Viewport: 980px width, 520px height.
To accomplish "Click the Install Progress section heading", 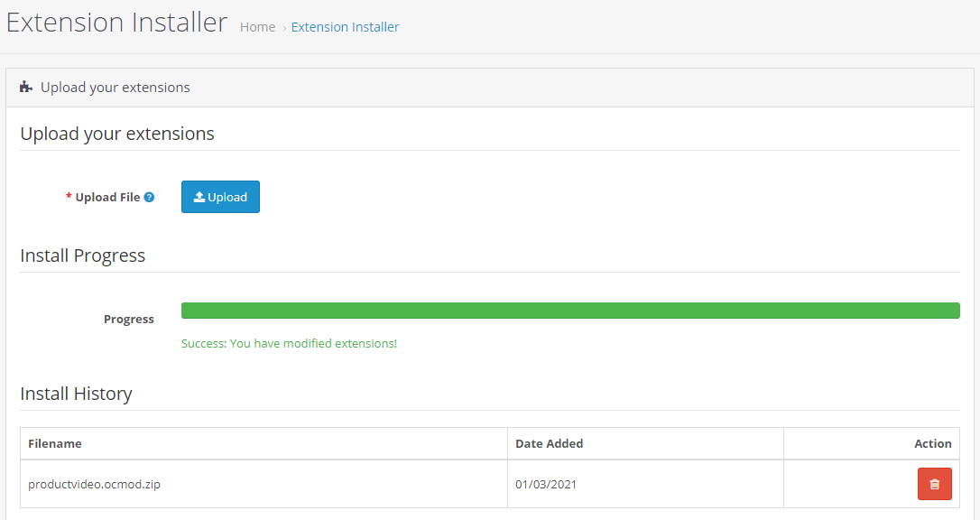I will (x=82, y=255).
